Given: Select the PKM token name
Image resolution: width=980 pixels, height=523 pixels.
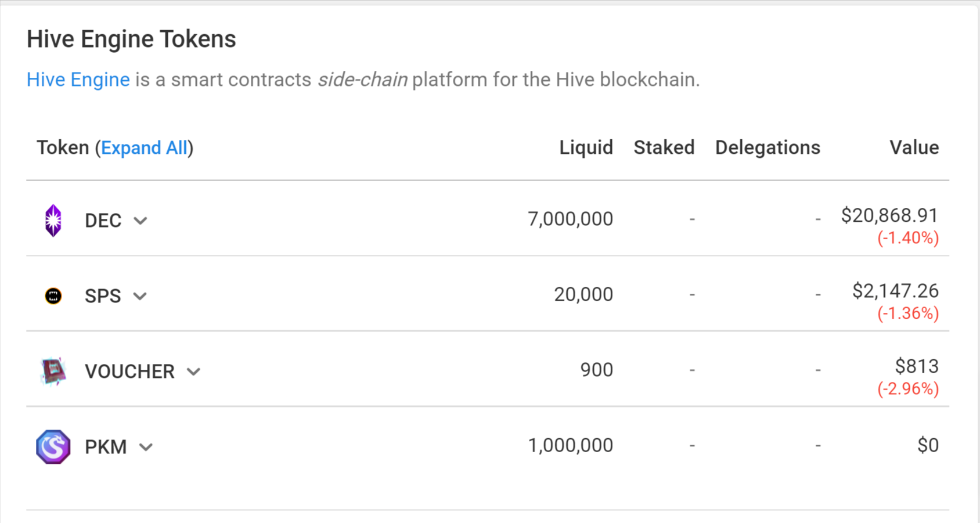Looking at the screenshot, I should click(x=106, y=447).
